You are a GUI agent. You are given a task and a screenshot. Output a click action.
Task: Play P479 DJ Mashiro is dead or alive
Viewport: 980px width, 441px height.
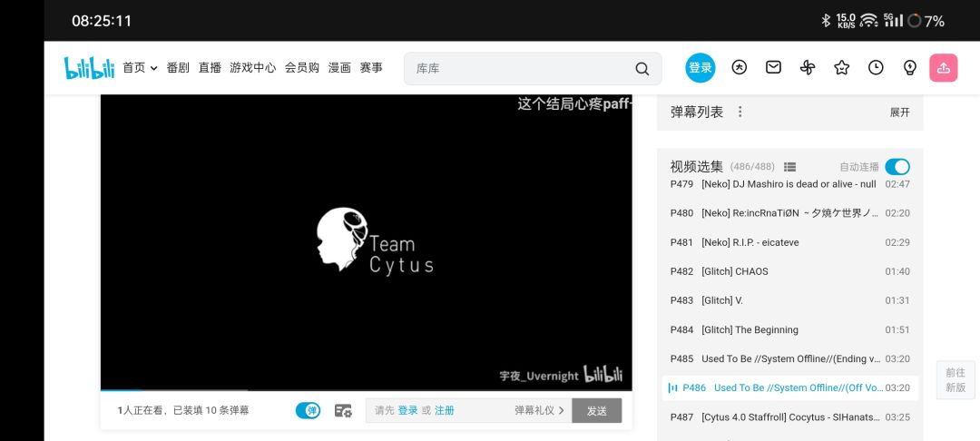pyautogui.click(x=790, y=184)
